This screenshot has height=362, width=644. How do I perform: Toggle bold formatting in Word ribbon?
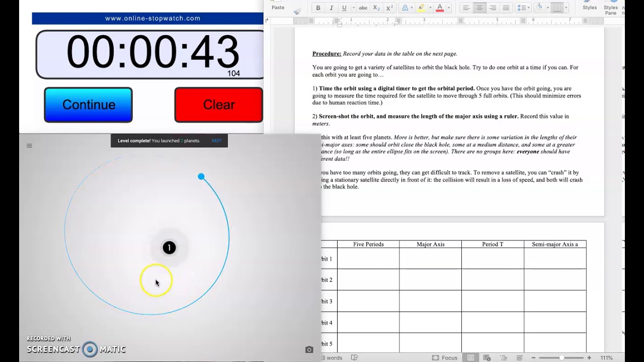coord(318,8)
